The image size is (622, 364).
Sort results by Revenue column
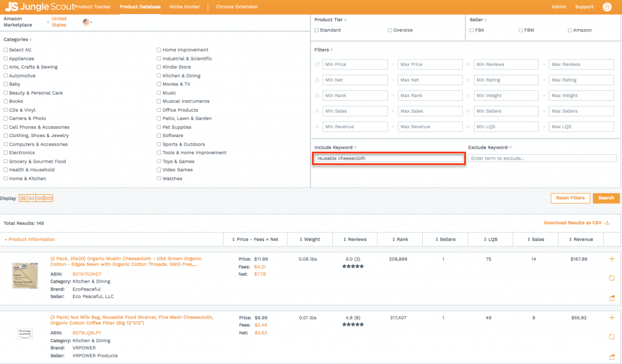(581, 239)
